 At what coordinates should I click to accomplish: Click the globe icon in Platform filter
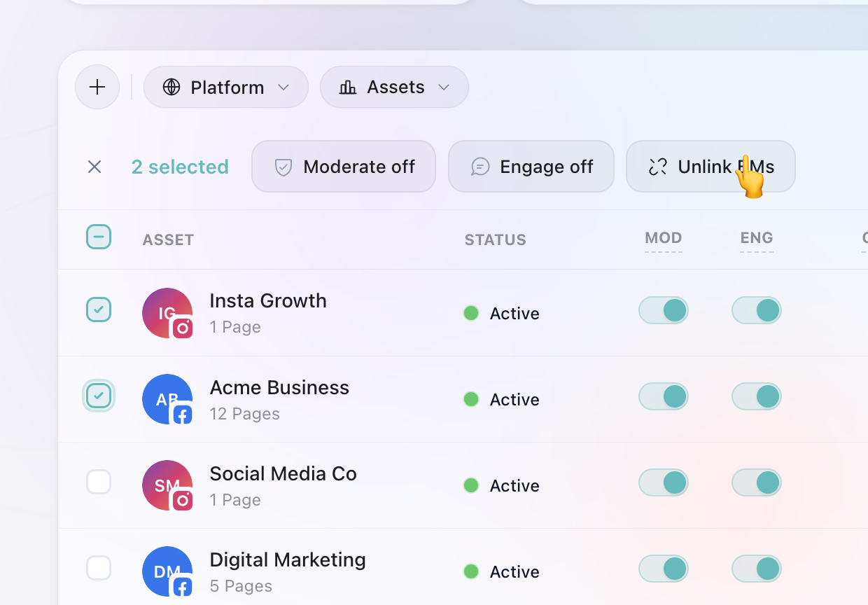coord(171,87)
